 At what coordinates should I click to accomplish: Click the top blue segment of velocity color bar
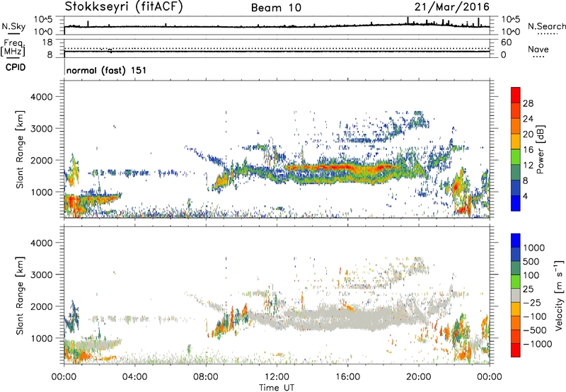[x=516, y=241]
